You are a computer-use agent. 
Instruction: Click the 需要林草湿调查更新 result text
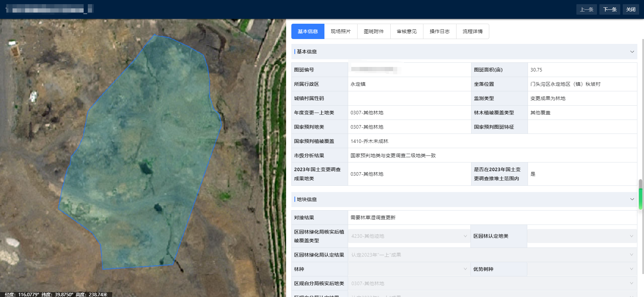pos(373,218)
